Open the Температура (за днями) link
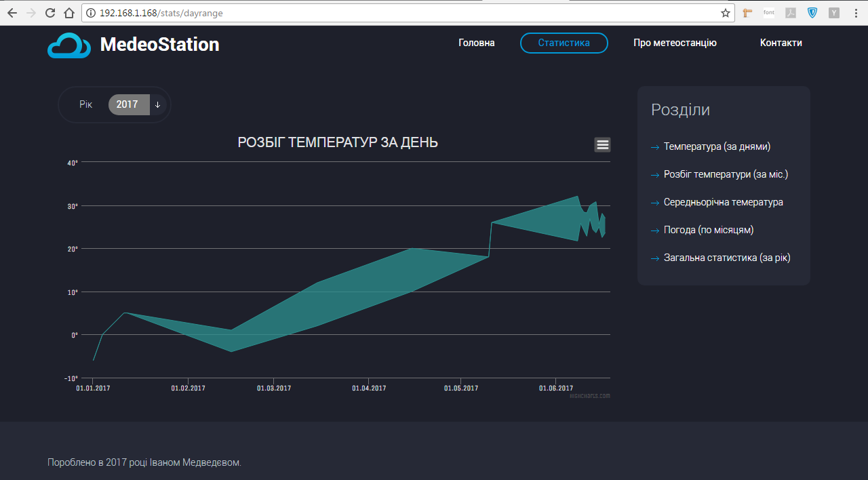 click(x=717, y=146)
